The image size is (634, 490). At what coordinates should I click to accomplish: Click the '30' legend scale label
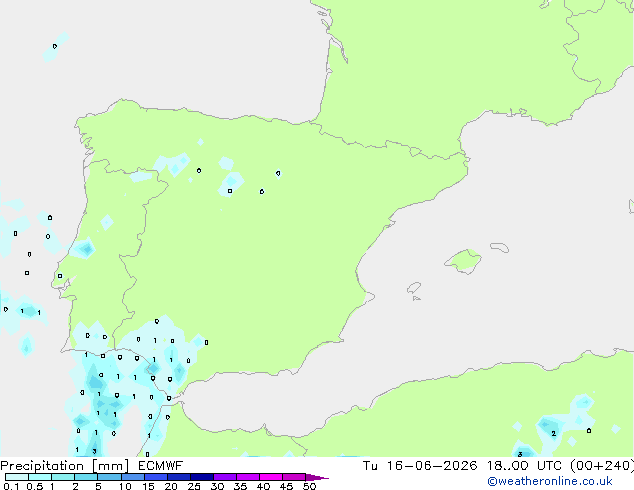tap(217, 486)
